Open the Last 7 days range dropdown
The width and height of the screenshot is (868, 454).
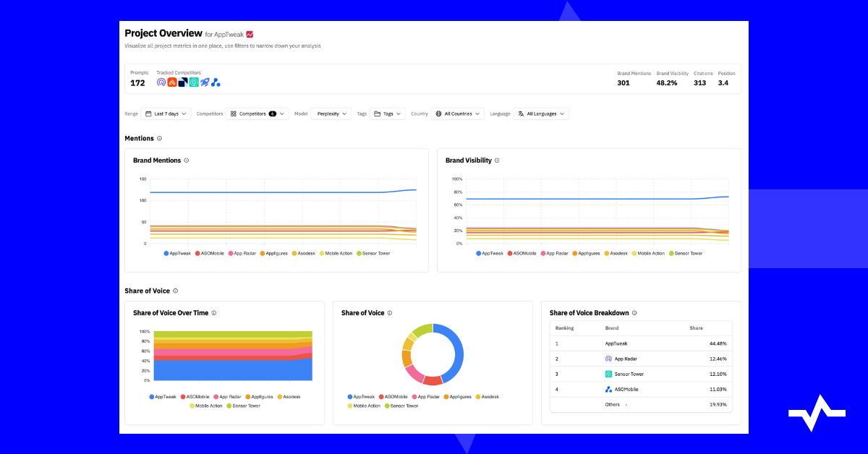(x=166, y=113)
